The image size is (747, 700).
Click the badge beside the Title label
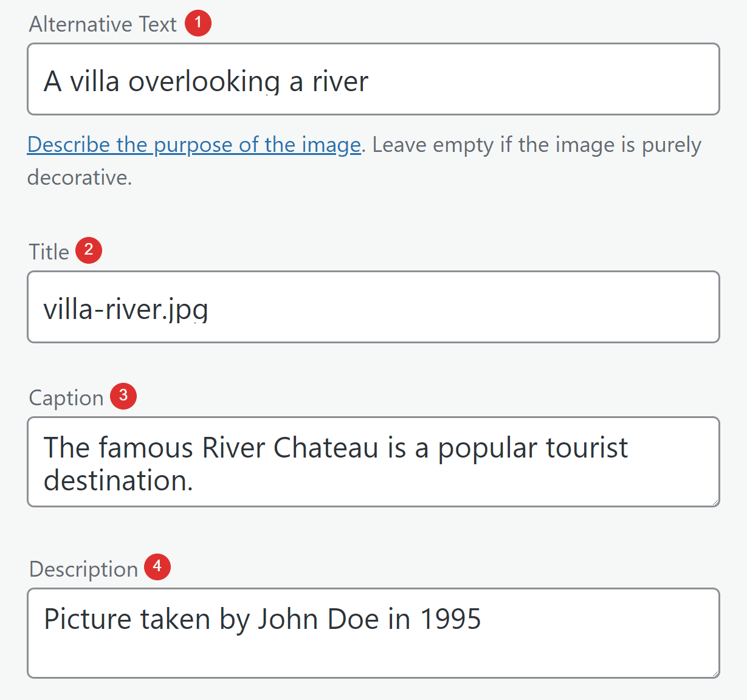[88, 250]
